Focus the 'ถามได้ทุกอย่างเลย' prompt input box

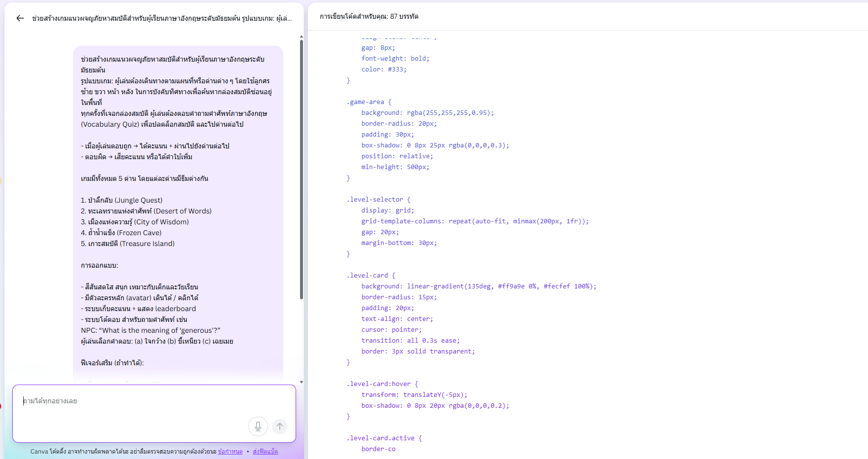(133, 401)
